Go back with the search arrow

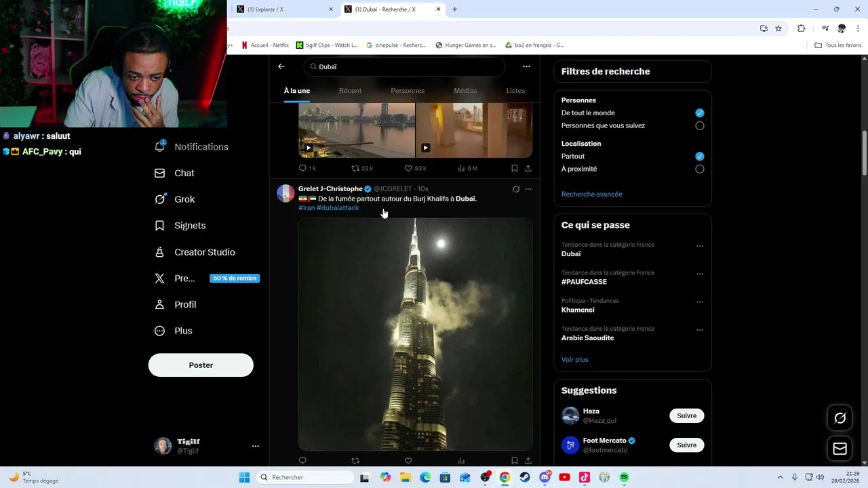pos(281,66)
